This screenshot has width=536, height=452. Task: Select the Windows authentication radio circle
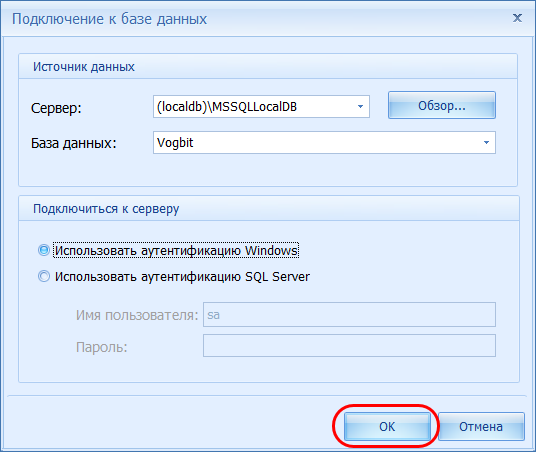coord(44,250)
